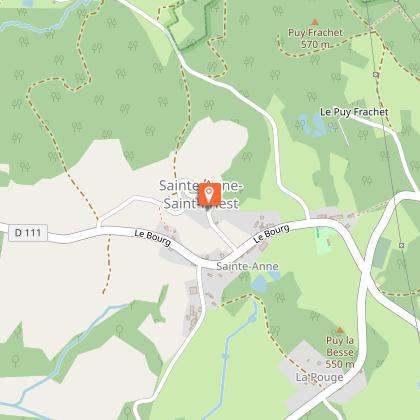The width and height of the screenshot is (420, 420).
Task: Click the western Le Bourg road label
Action: 153,238
